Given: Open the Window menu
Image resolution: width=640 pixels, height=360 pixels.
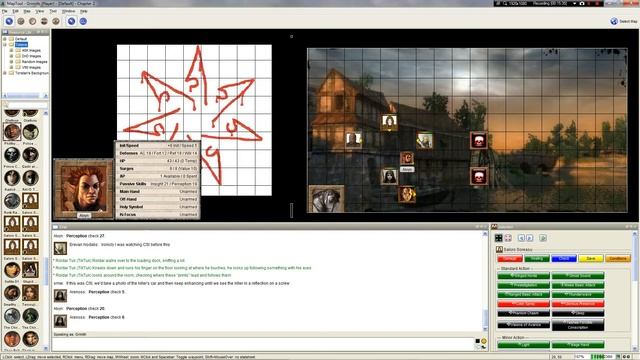Looking at the screenshot, I should [68, 11].
